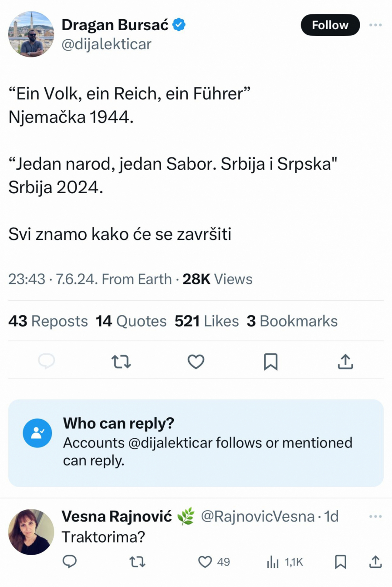This screenshot has width=392, height=587.
Task: Like Vesna Rajnović's reply
Action: (205, 562)
